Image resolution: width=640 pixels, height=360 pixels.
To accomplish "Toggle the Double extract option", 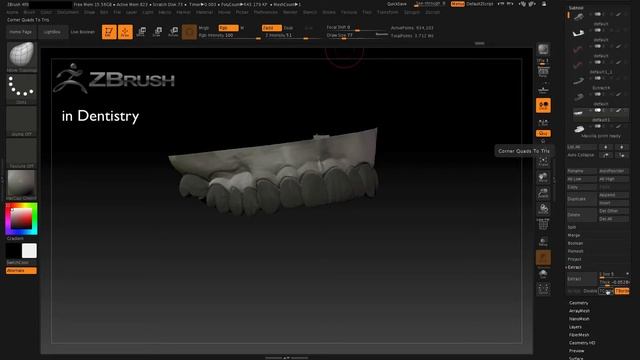I will (x=590, y=291).
